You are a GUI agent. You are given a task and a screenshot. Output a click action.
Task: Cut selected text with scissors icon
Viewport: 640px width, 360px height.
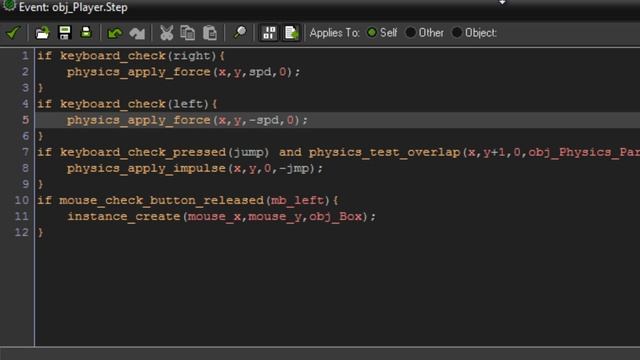[166, 33]
